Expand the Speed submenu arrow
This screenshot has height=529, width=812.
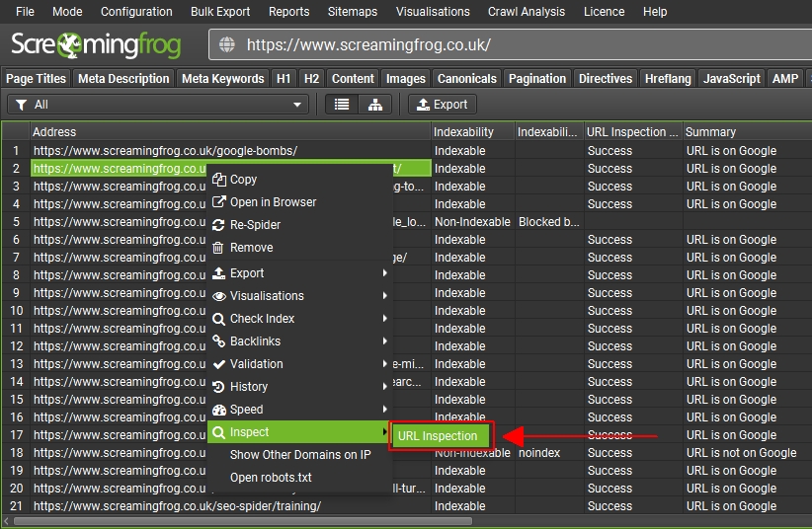(x=385, y=410)
